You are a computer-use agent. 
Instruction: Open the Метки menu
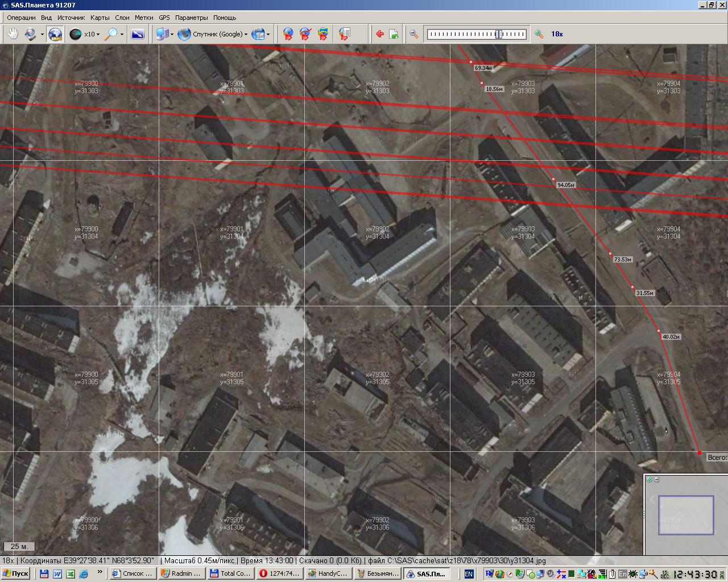144,18
